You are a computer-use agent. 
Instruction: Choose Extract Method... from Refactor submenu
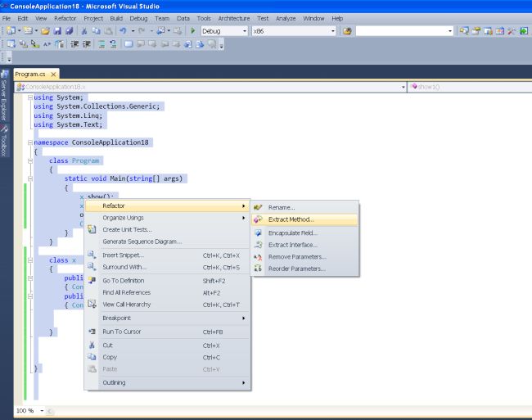point(304,219)
